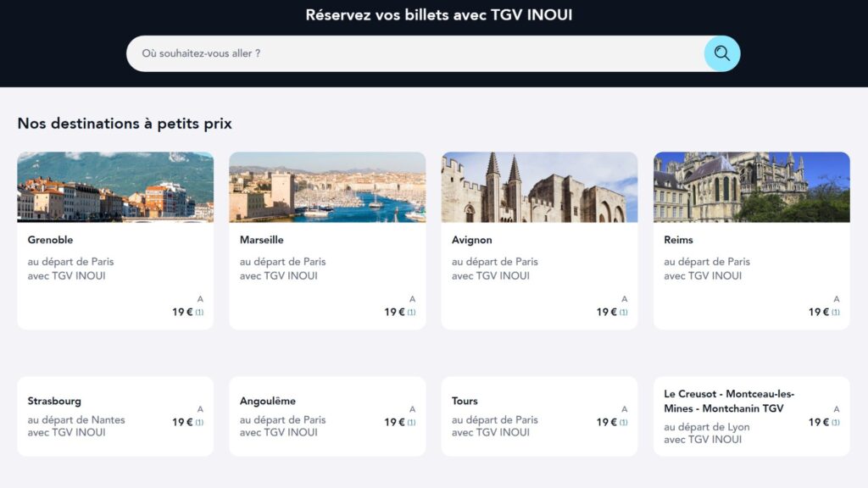Click the Grenoble destination photo
Viewport: 868px width, 488px height.
(x=114, y=185)
